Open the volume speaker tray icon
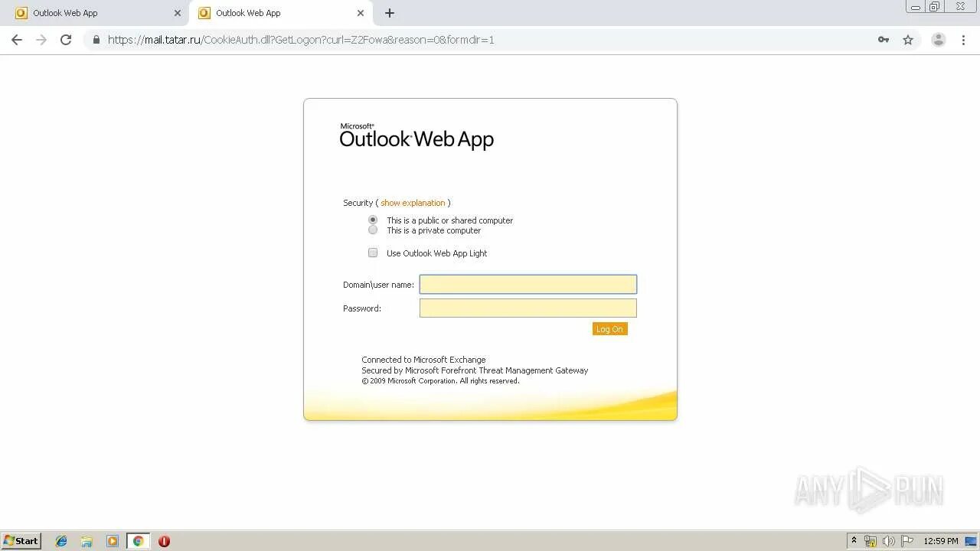This screenshot has height=551, width=980. pyautogui.click(x=889, y=541)
